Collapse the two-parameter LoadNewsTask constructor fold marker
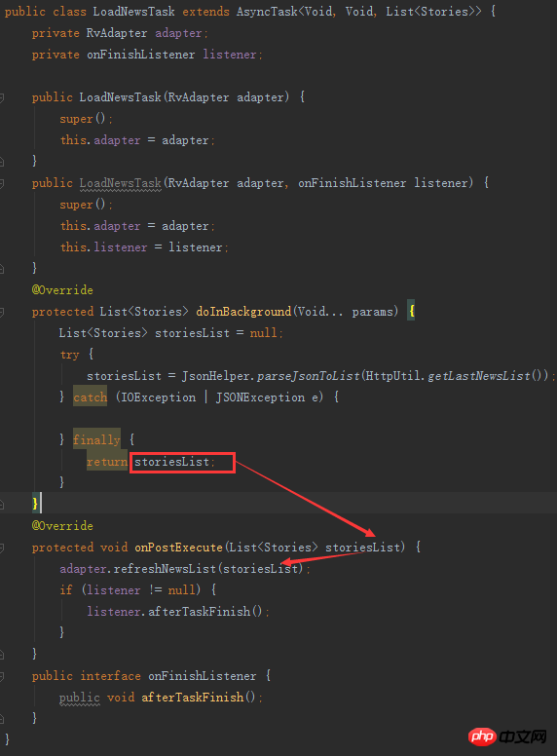 coord(2,183)
